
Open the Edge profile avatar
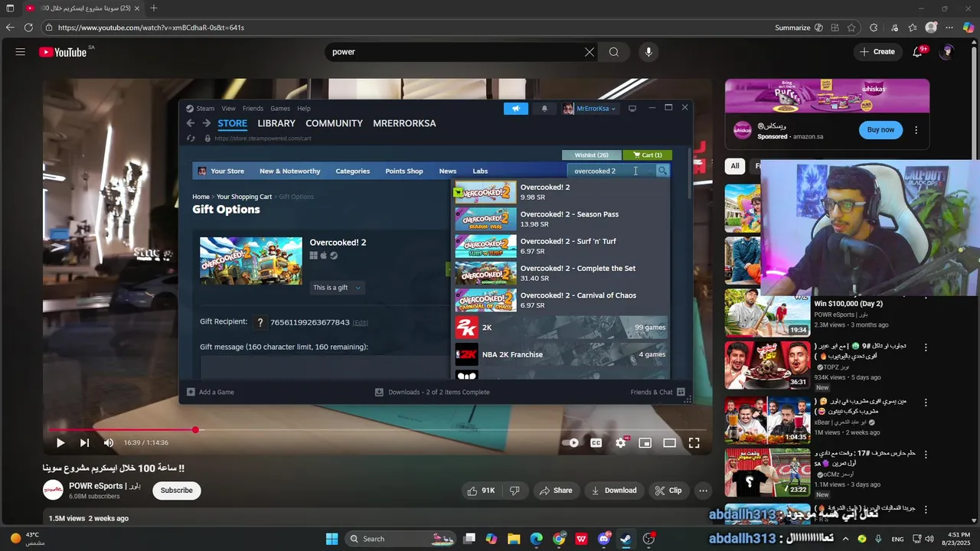(931, 28)
